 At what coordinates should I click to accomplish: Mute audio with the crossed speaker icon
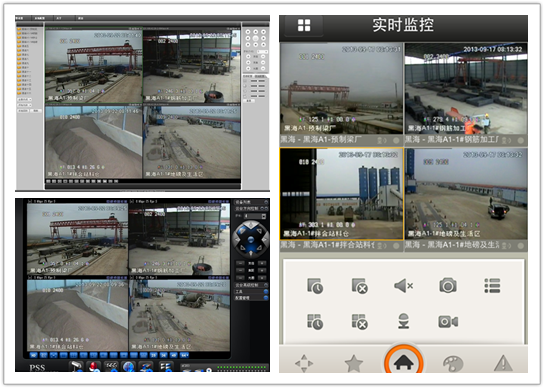pyautogui.click(x=403, y=286)
